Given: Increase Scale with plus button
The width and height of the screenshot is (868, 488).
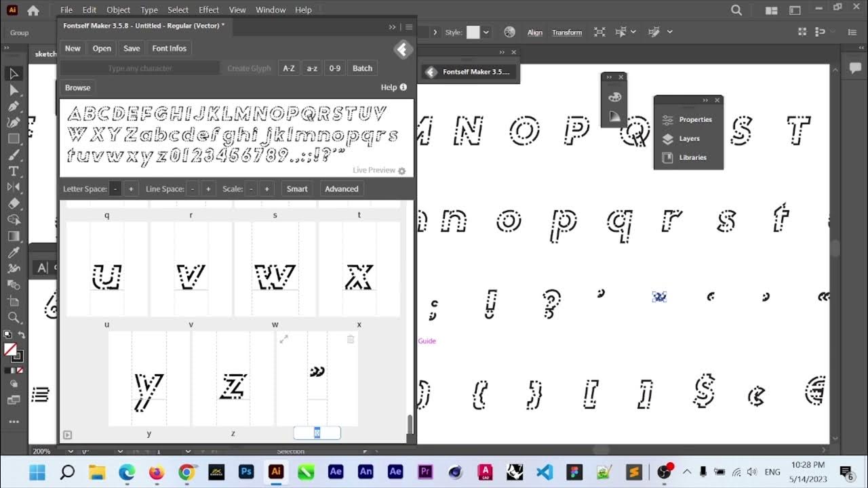Looking at the screenshot, I should (267, 189).
